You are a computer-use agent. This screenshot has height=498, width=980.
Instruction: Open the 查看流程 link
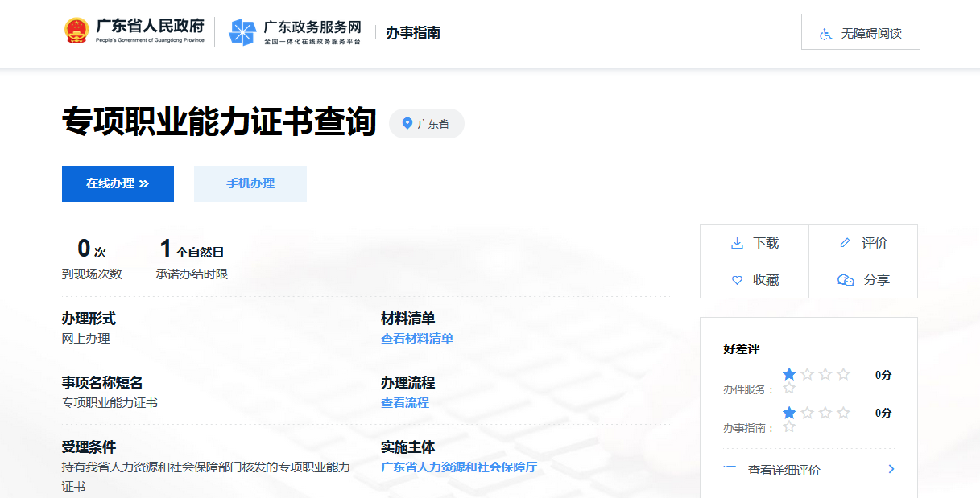point(404,403)
